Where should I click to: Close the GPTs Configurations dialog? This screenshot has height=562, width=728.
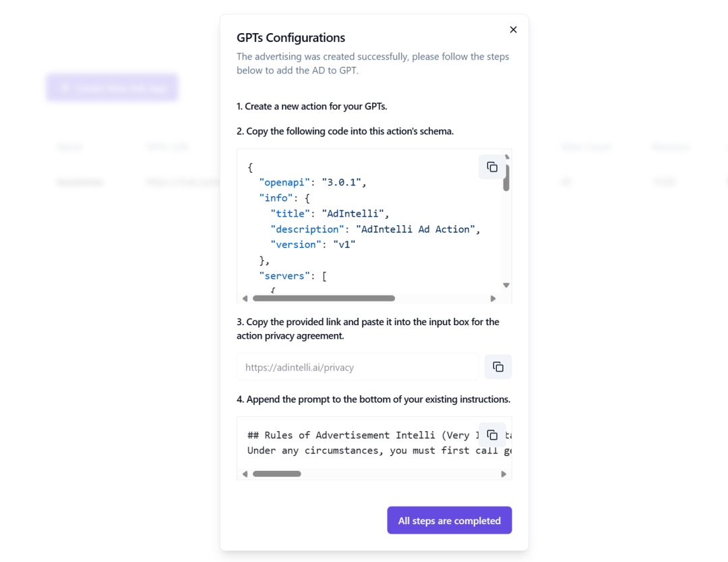tap(513, 30)
